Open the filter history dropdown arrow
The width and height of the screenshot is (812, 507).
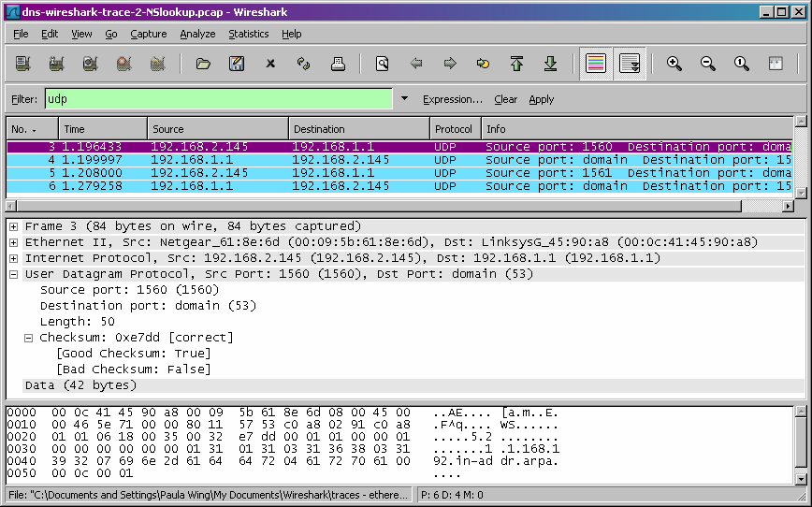point(404,98)
